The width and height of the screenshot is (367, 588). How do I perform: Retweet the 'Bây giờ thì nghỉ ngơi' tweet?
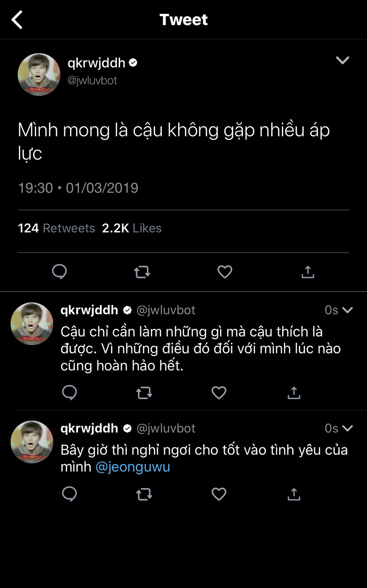[x=144, y=494]
